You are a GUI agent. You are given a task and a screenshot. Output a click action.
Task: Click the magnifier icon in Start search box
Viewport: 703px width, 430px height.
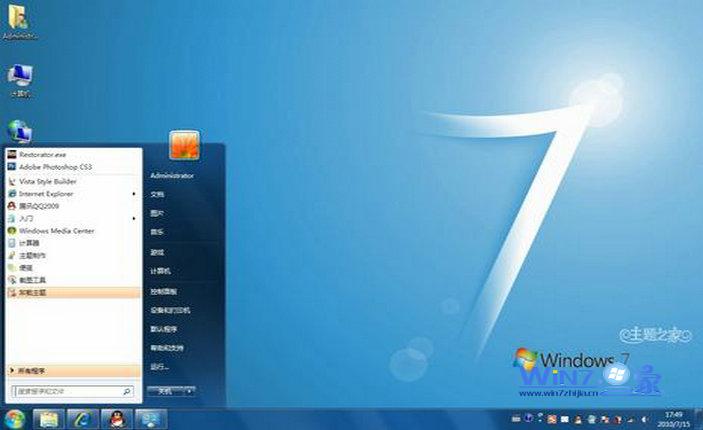(127, 391)
